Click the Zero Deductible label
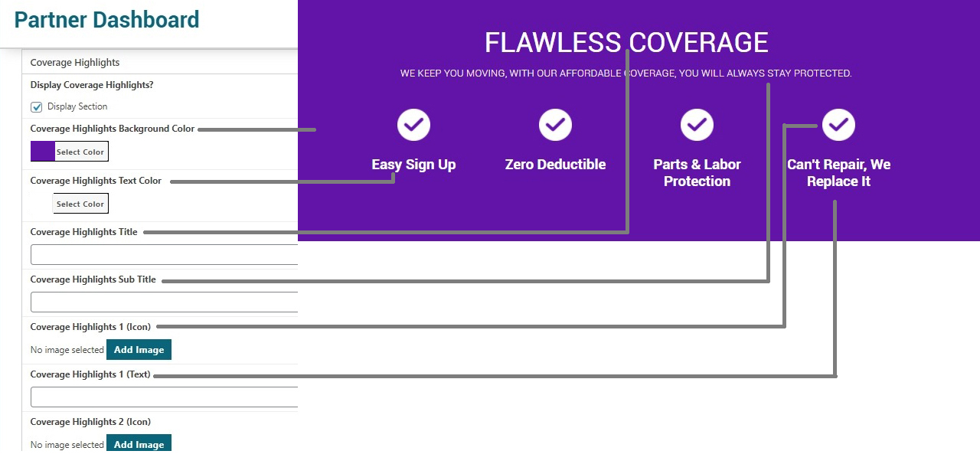 pyautogui.click(x=555, y=165)
